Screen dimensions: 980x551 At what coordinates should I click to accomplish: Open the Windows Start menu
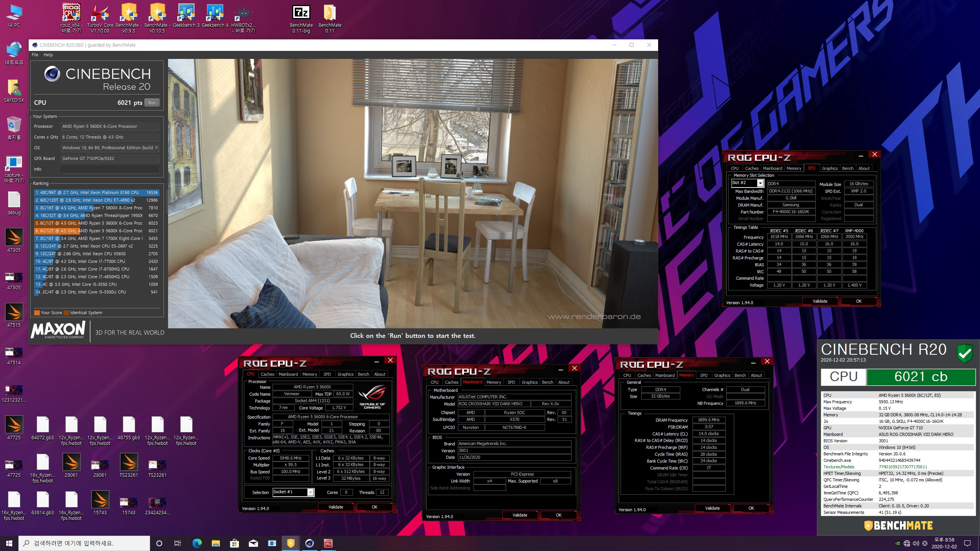tap(9, 543)
